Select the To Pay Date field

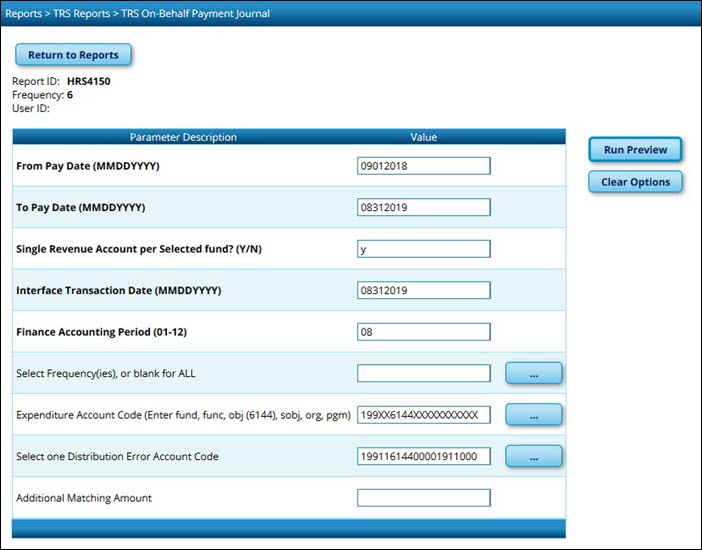423,207
